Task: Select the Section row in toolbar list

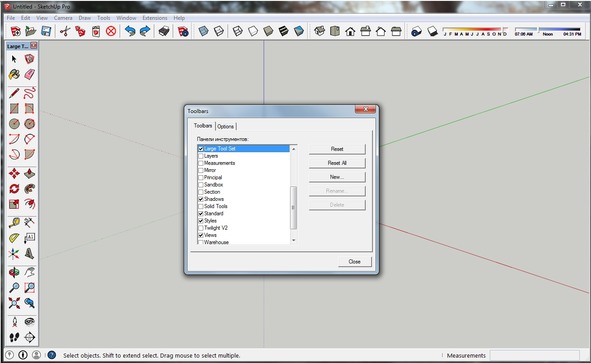Action: coord(243,192)
